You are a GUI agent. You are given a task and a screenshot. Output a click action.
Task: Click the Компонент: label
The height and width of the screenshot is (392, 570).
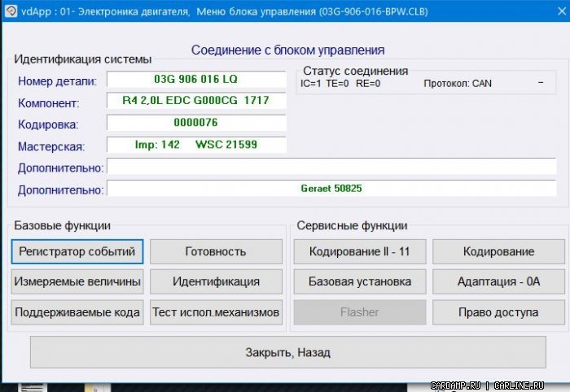[48, 103]
